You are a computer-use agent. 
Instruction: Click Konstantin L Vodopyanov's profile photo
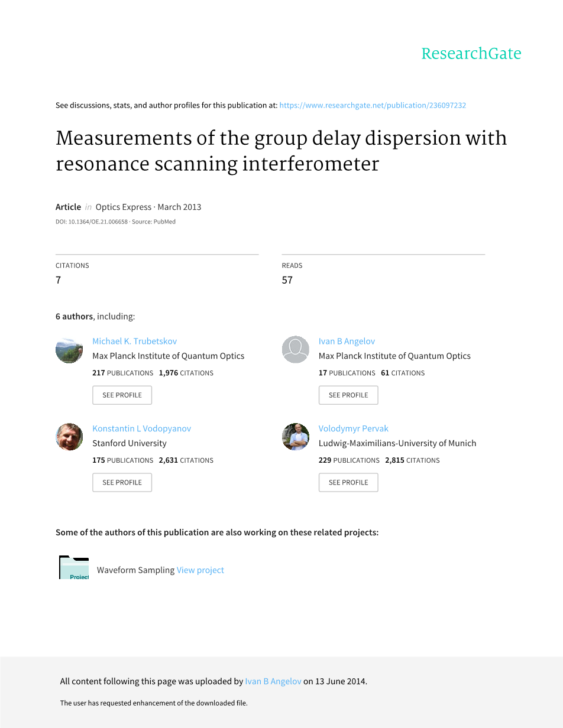point(69,437)
